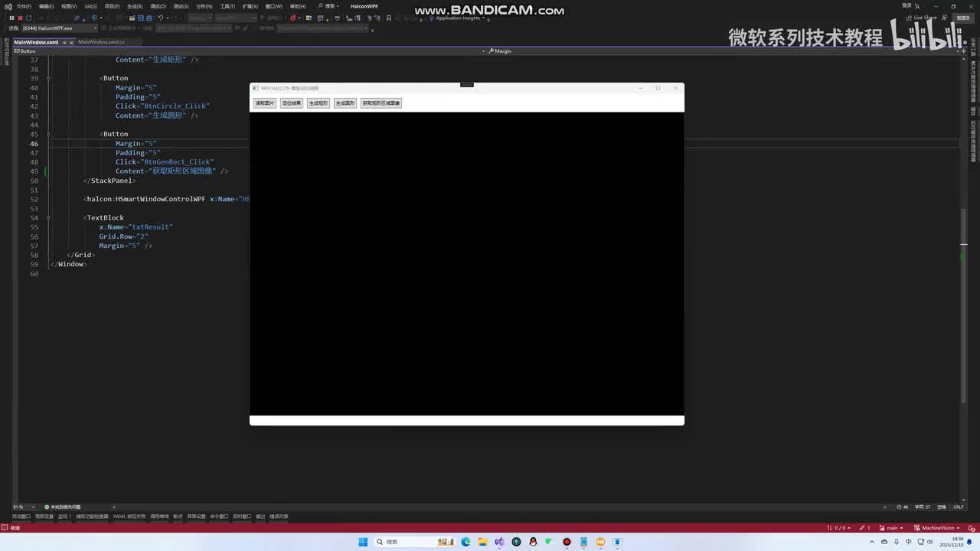Restart the debug session icon

[x=28, y=18]
